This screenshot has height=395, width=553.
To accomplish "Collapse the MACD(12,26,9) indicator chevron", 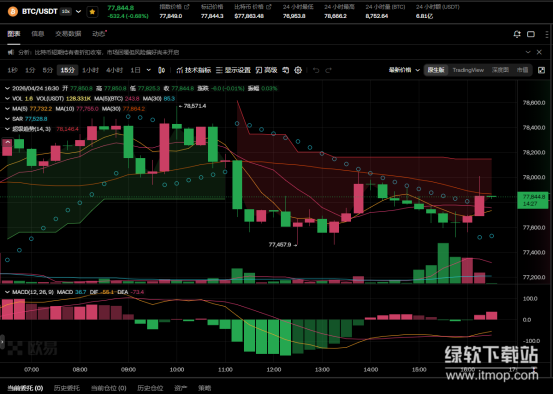I will click(7, 292).
